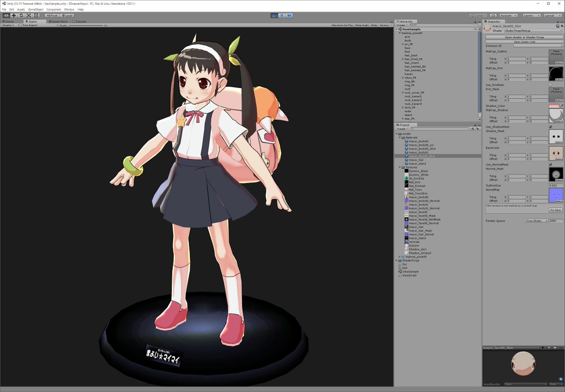Viewport: 565px width, 392px height.
Task: Click Create button in Project panel
Action: click(x=402, y=128)
